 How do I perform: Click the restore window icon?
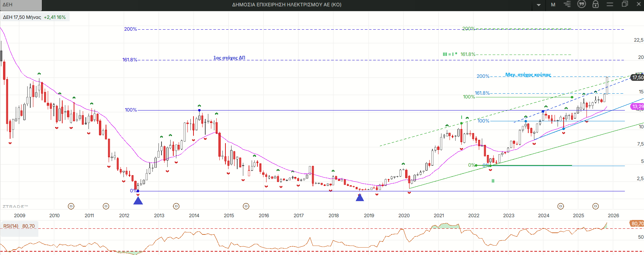(625, 4)
